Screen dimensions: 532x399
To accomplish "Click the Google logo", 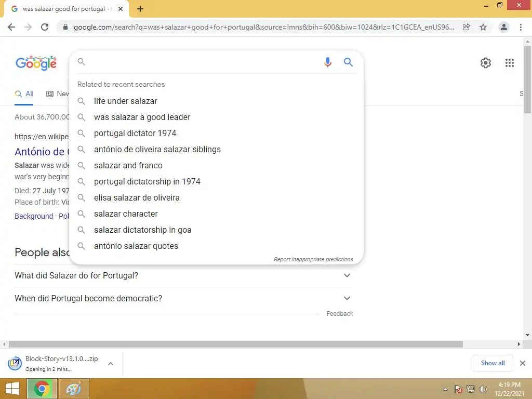I will click(36, 63).
